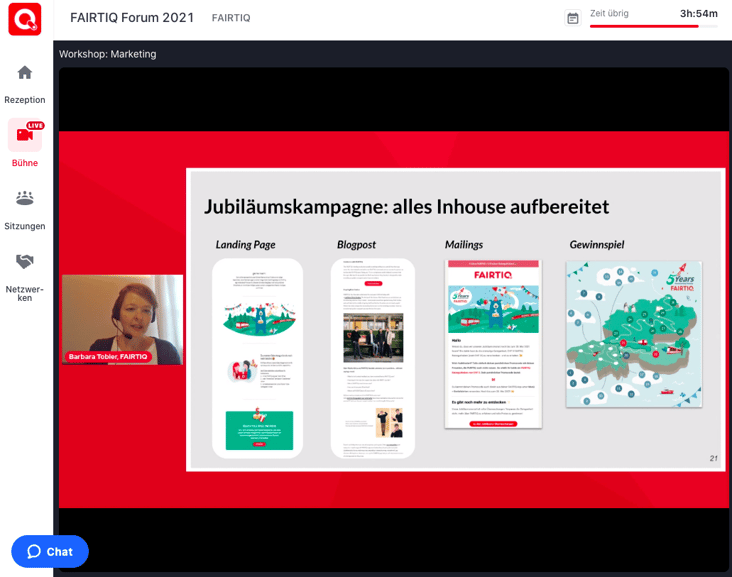Open the Chat button
This screenshot has width=732, height=577.
point(50,551)
